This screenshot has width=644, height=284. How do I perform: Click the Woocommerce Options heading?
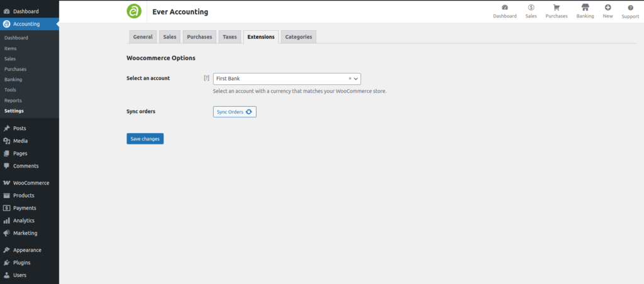[x=161, y=58]
